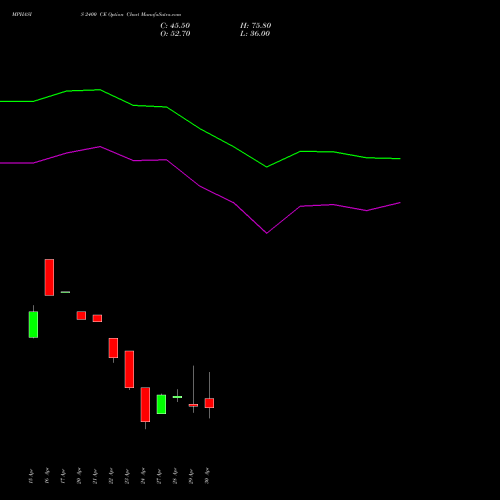The image size is (500, 500).
Task: Click the open price value O: 52.70
Action: [x=175, y=34]
